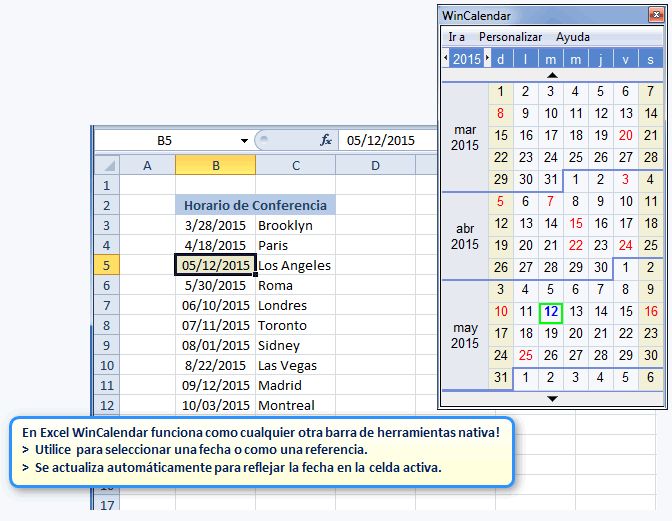The width and height of the screenshot is (672, 521).
Task: Select the cell containing Brooklyn
Action: pyautogui.click(x=295, y=225)
